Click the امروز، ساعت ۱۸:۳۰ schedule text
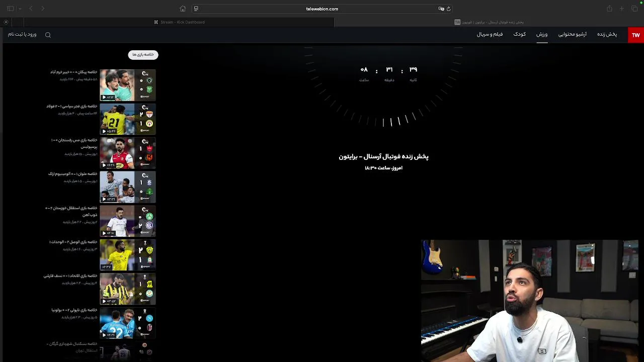Image resolution: width=644 pixels, height=362 pixels. pyautogui.click(x=383, y=168)
